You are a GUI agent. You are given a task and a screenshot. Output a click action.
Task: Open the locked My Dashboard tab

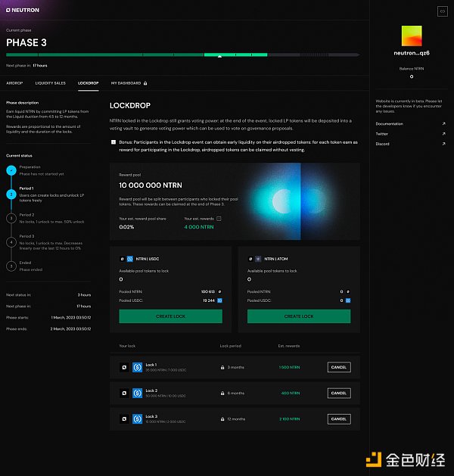129,82
